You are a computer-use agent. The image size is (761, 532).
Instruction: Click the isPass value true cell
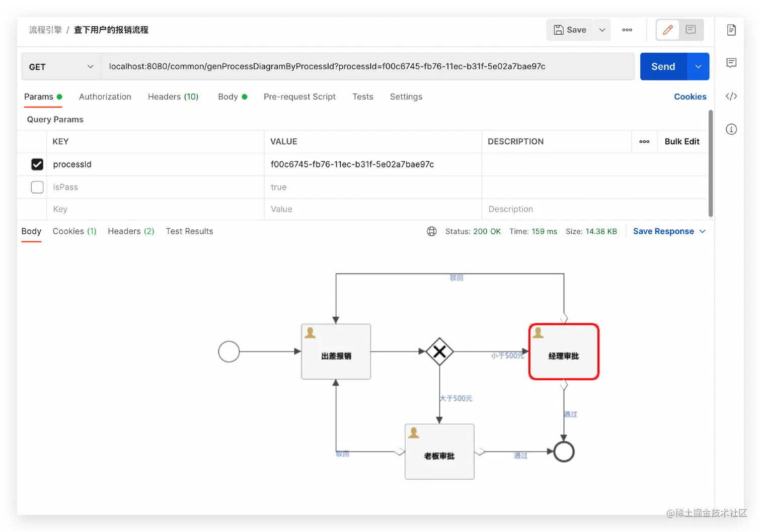pos(373,187)
